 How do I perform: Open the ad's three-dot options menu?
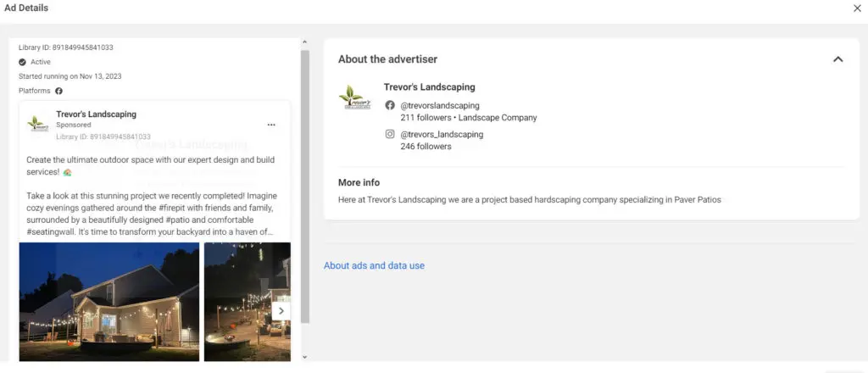271,125
